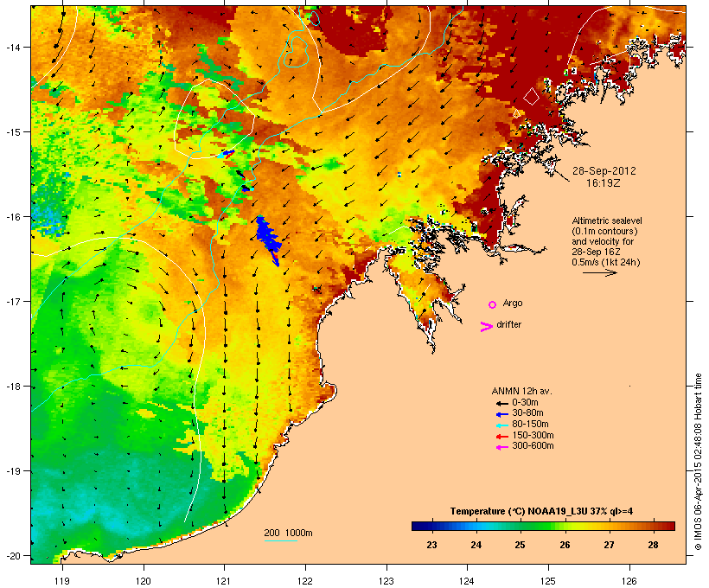Click the 0.5m/s velocity scale arrow

pyautogui.click(x=599, y=272)
